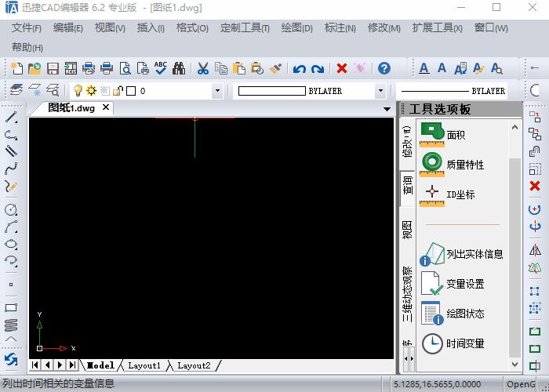Toggle layer freeze sun icon
Image resolution: width=549 pixels, height=392 pixels.
(x=92, y=91)
